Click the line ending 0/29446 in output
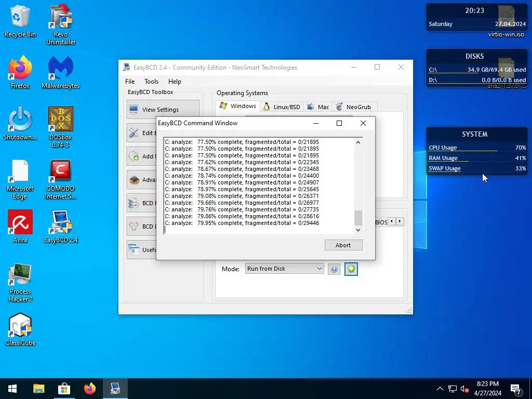The image size is (532, 399). 242,223
